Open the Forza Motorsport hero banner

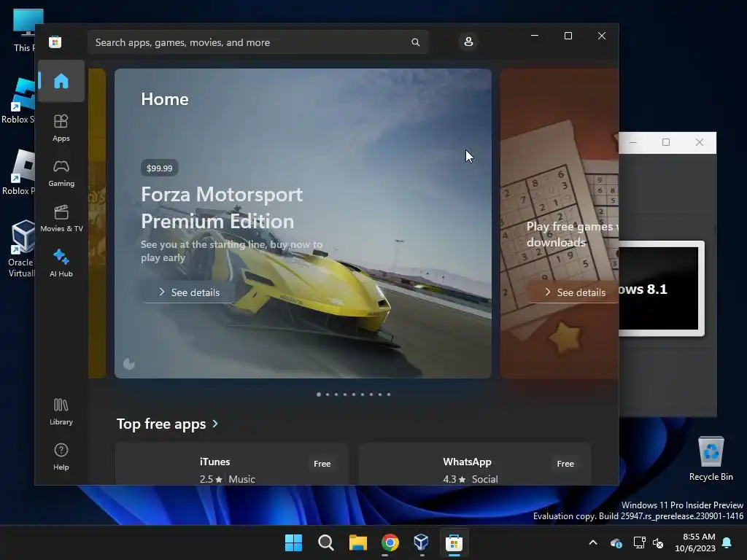[x=303, y=223]
